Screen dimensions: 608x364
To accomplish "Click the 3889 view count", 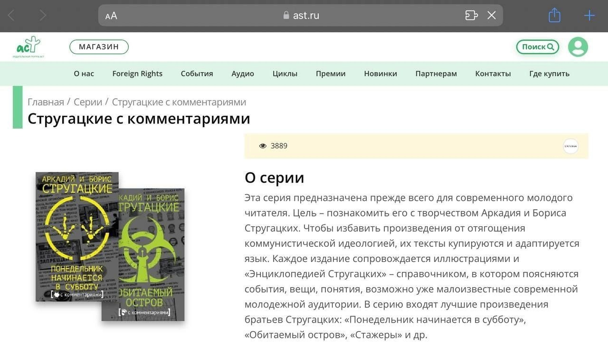I will click(279, 146).
